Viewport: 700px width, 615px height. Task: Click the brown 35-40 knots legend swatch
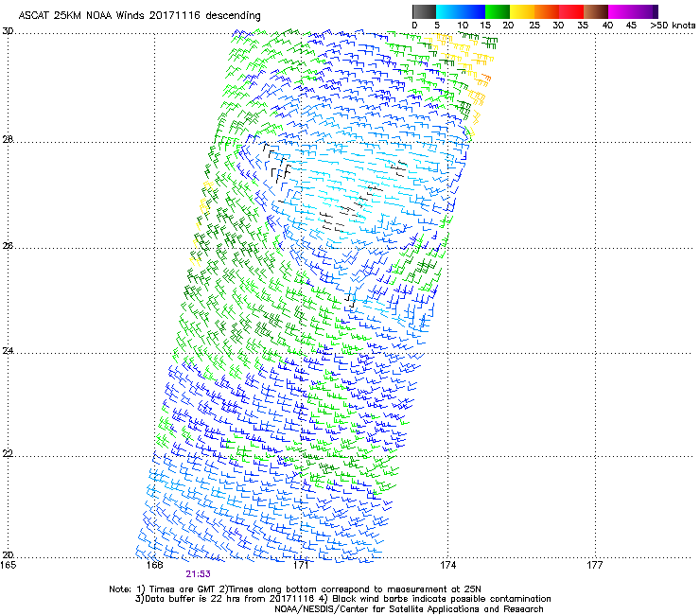[596, 11]
